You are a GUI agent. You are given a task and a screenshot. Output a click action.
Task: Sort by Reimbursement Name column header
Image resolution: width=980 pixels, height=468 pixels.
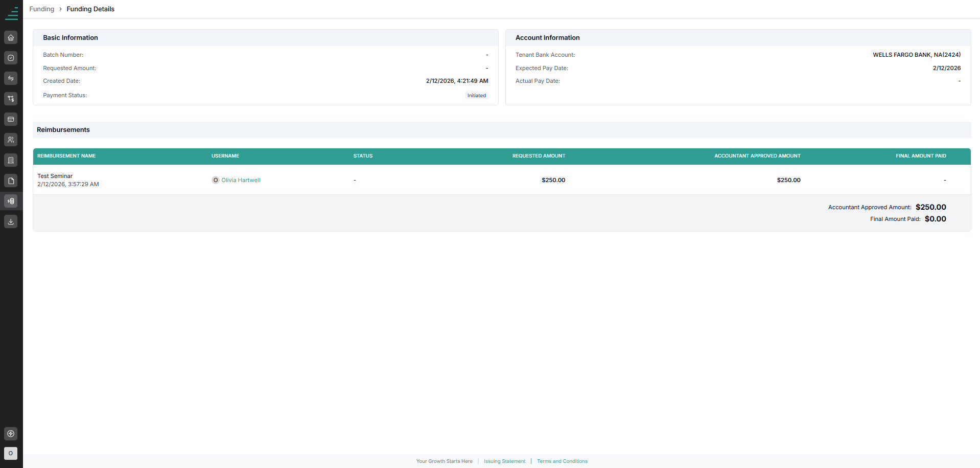pyautogui.click(x=66, y=156)
